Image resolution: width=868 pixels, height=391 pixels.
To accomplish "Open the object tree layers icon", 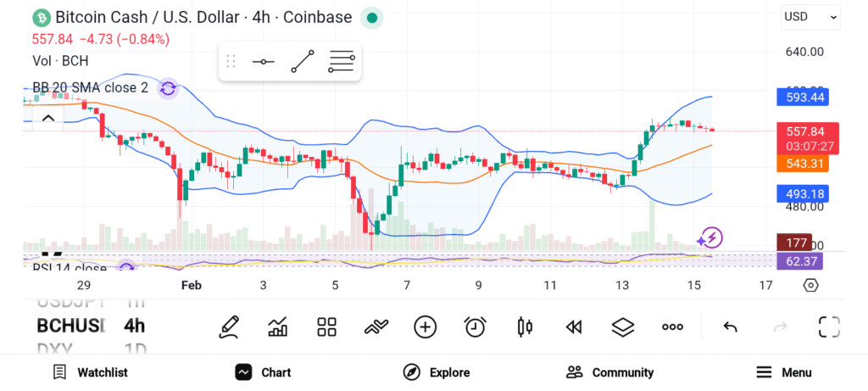I will (x=623, y=327).
